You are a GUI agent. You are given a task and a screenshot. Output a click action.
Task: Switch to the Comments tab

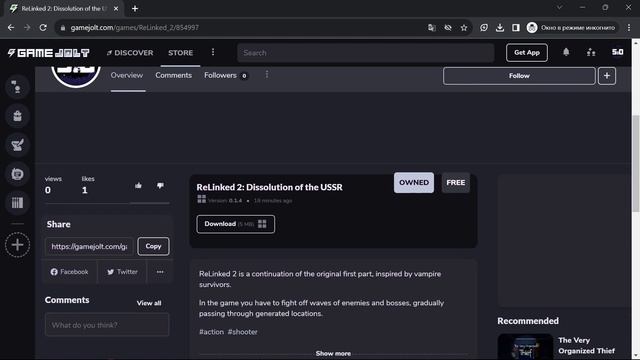[173, 76]
